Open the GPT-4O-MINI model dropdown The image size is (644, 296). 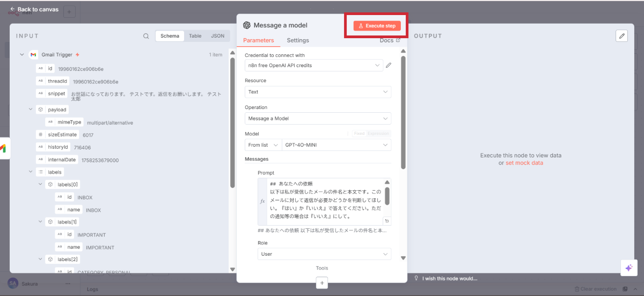tap(336, 145)
